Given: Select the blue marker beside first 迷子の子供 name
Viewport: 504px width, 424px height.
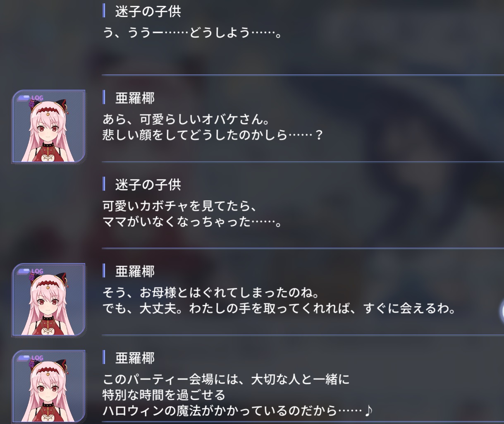Looking at the screenshot, I should click(x=104, y=11).
